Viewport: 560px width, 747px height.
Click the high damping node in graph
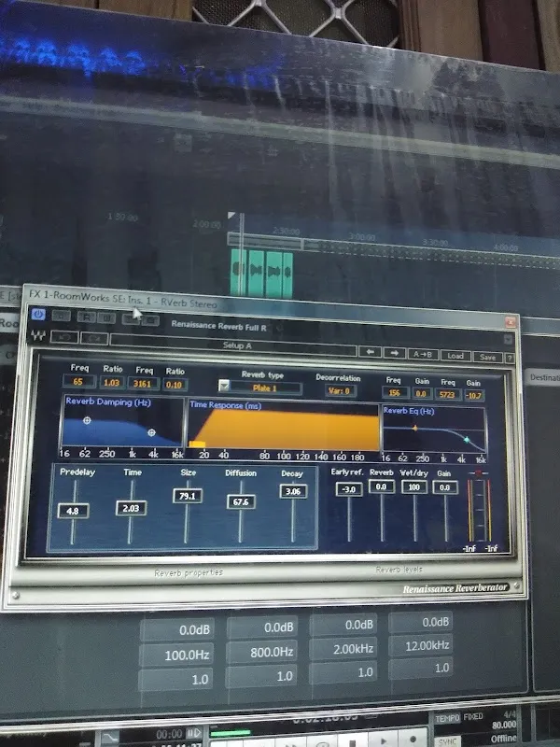pos(151,432)
